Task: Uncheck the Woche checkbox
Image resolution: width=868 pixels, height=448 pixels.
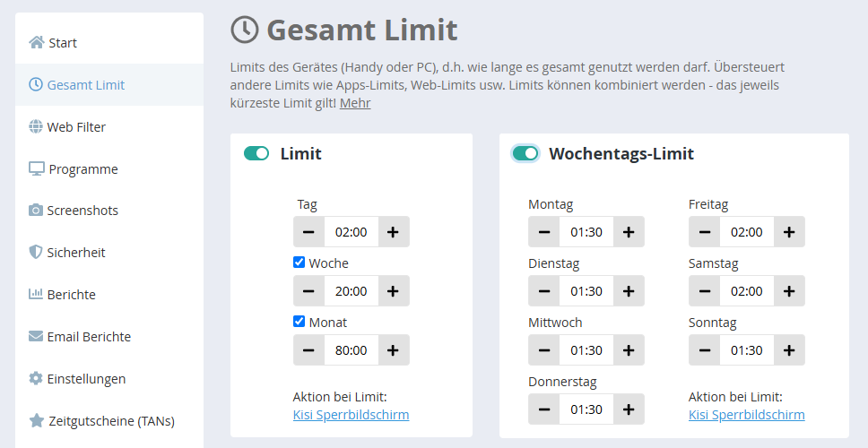Action: pyautogui.click(x=299, y=263)
